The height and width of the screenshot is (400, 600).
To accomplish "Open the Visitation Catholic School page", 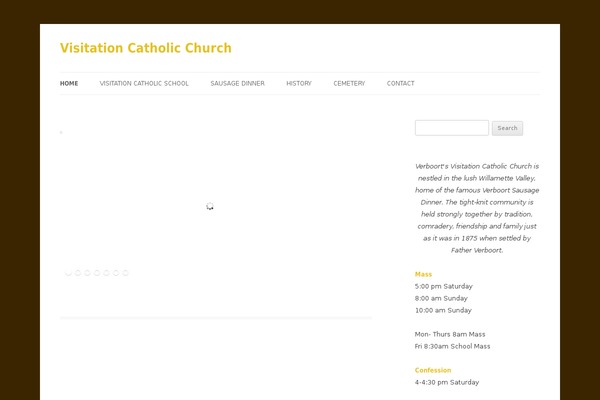I will pos(144,83).
